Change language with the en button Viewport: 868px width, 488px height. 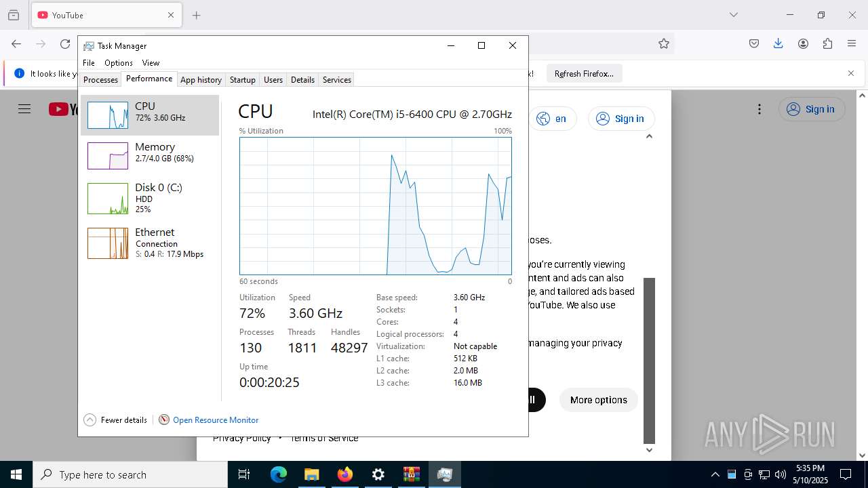tap(553, 119)
